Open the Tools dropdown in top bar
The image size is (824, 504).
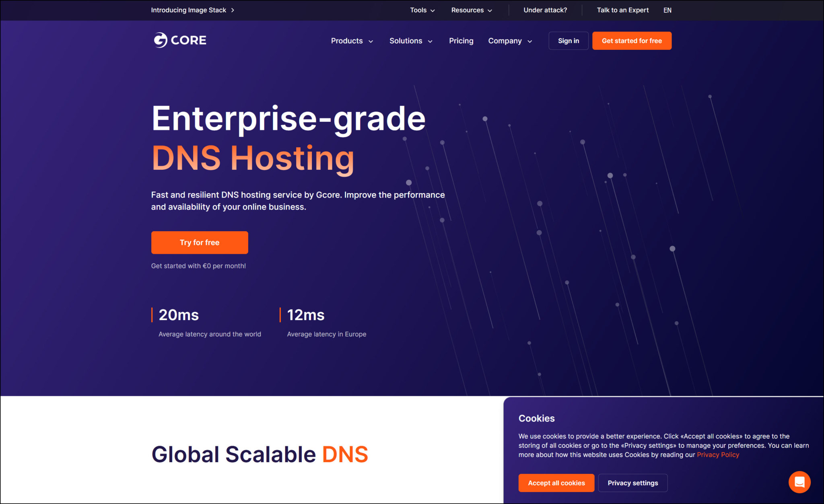(422, 10)
